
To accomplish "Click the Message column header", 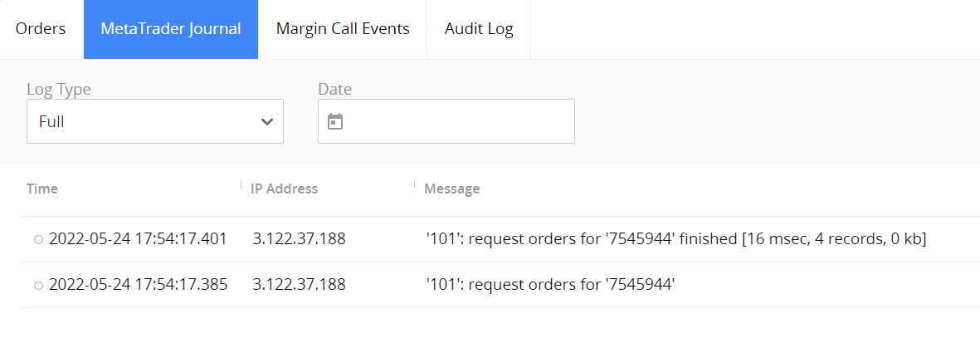I will 451,189.
